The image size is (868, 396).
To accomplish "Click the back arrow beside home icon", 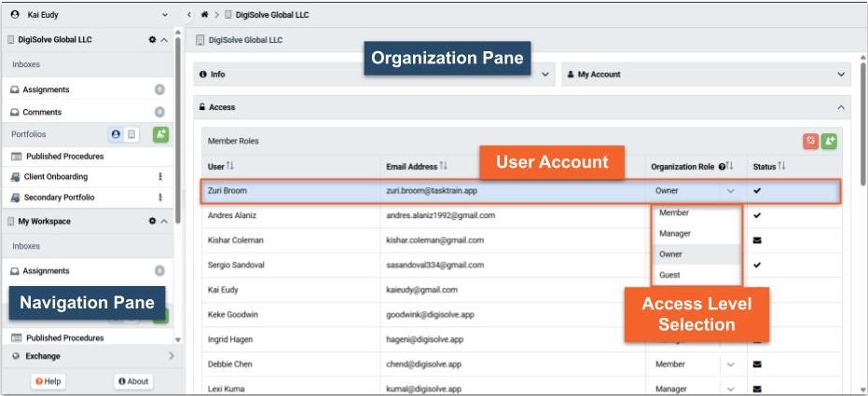I will click(190, 15).
